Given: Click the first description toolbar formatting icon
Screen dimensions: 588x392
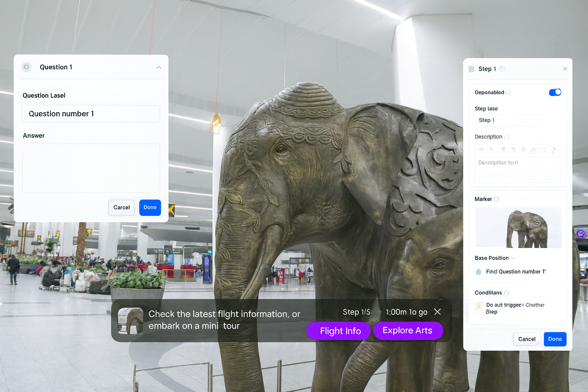Looking at the screenshot, I should tap(482, 150).
